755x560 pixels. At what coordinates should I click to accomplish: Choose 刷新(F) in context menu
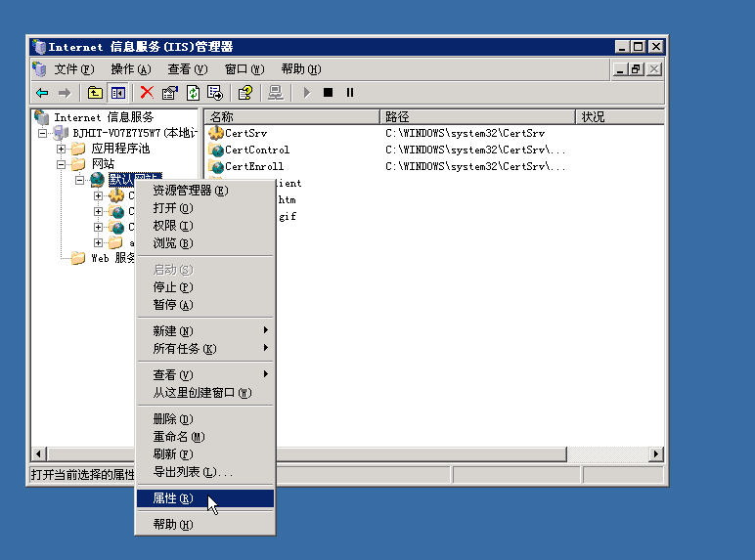coord(205,454)
